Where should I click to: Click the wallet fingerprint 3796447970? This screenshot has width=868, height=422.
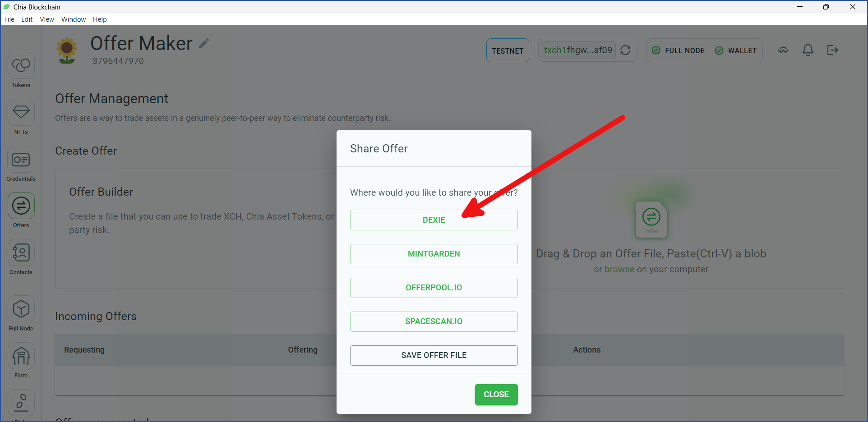coord(118,61)
